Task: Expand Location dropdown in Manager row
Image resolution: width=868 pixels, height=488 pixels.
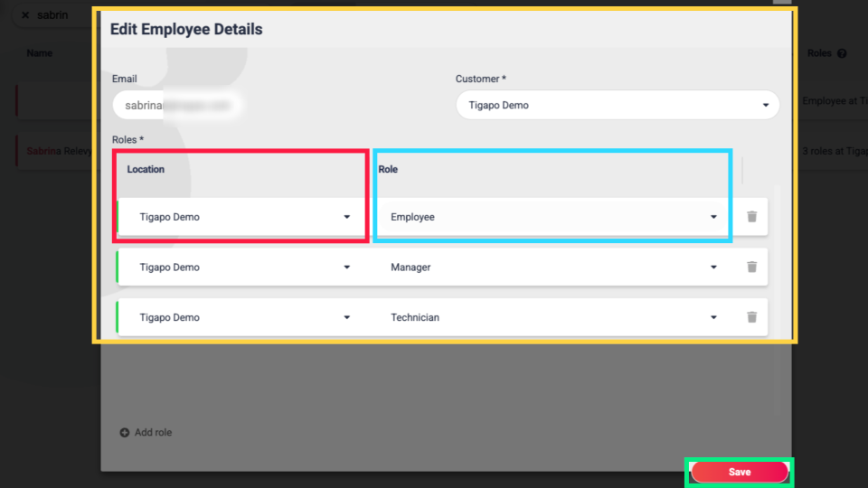Action: [x=242, y=267]
